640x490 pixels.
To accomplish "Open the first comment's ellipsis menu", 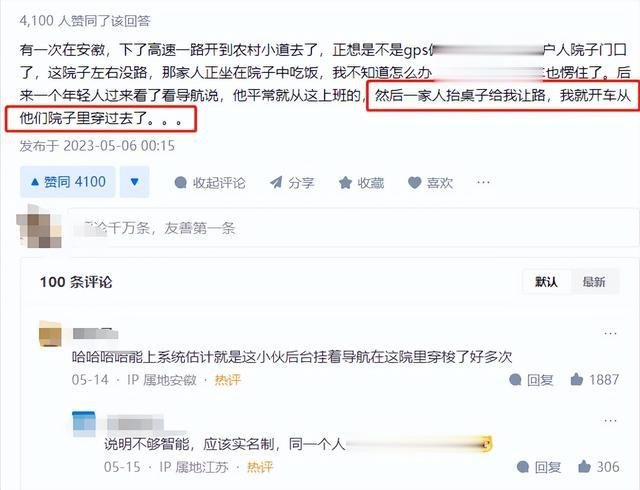I will (x=610, y=333).
